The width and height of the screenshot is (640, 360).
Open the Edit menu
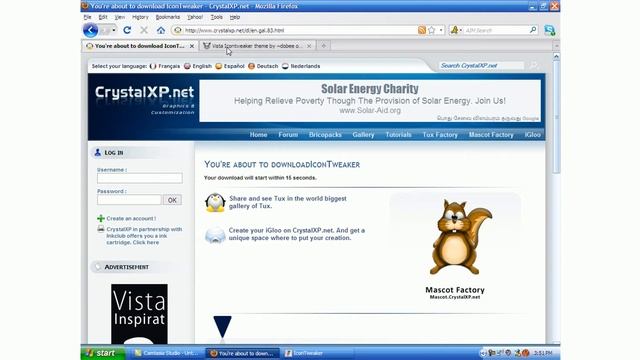coord(103,17)
